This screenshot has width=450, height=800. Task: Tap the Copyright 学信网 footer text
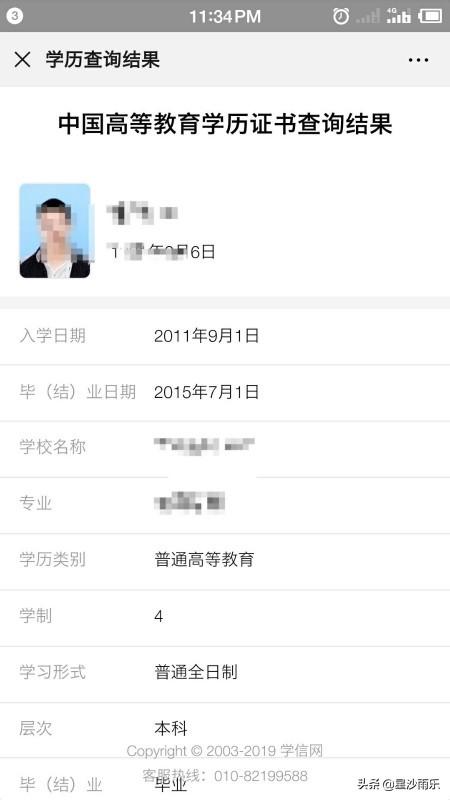coord(224,751)
